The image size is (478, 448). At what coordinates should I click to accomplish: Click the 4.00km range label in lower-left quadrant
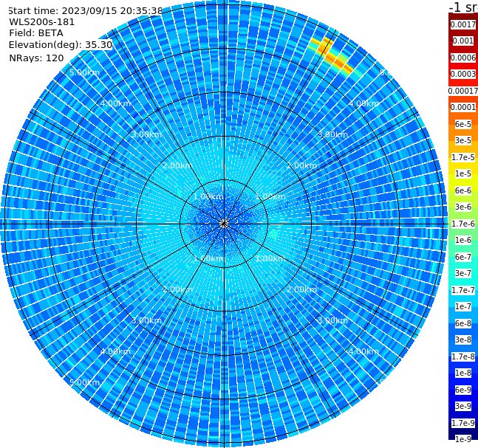point(115,351)
